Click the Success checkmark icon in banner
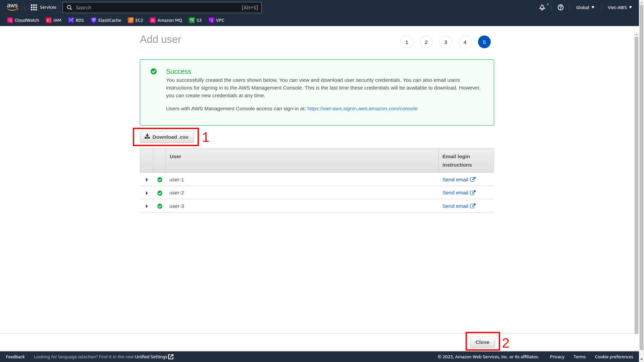 tap(154, 71)
